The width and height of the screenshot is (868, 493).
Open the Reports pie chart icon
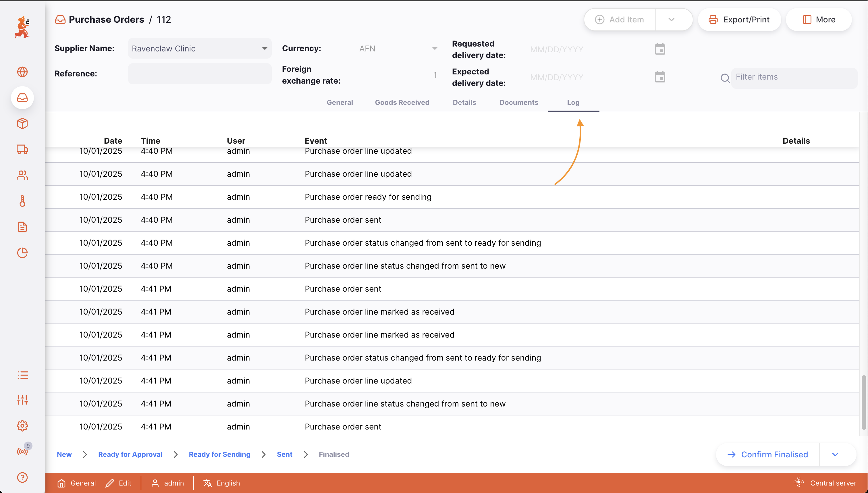tap(22, 253)
